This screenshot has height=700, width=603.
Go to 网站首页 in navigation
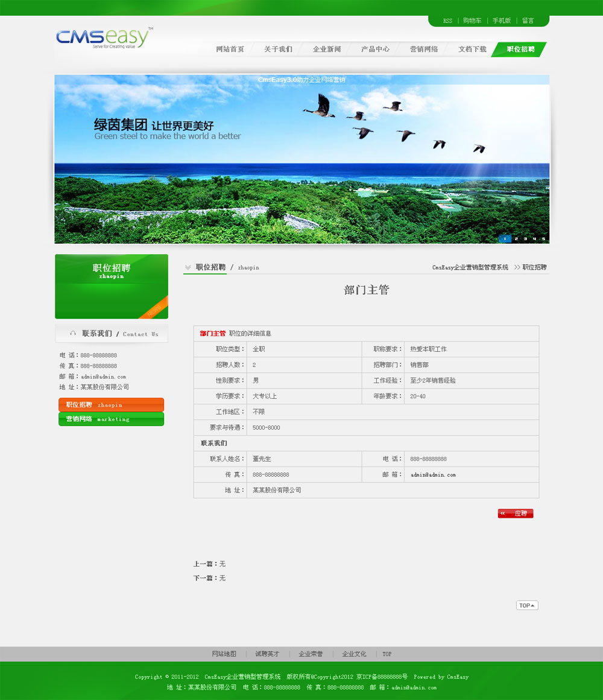[230, 49]
